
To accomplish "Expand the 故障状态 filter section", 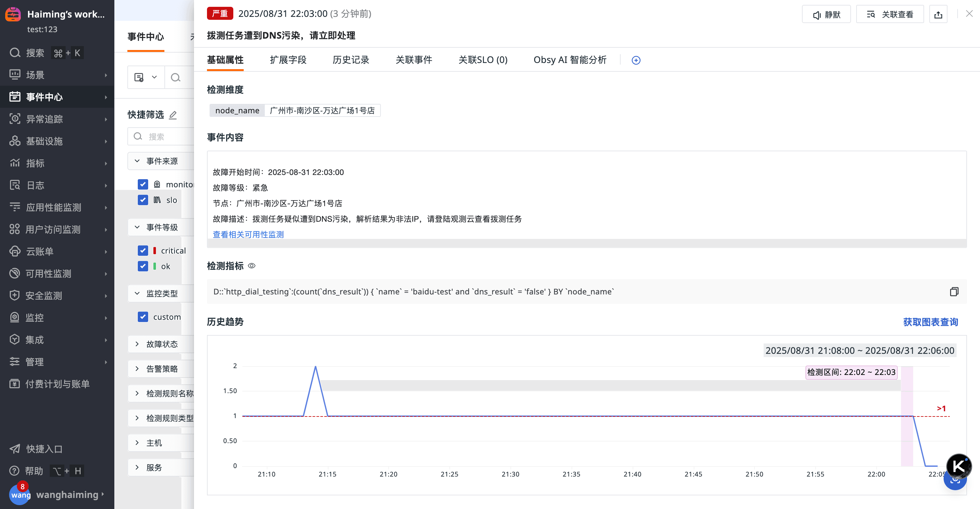I will (162, 344).
